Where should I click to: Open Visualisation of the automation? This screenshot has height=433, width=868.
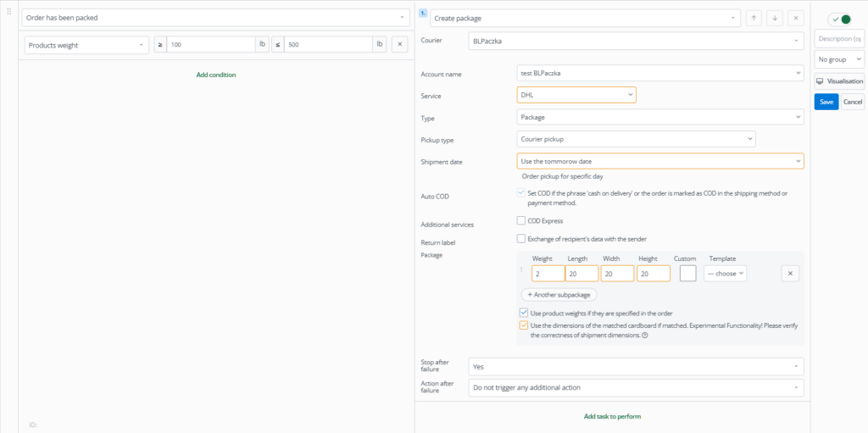839,81
